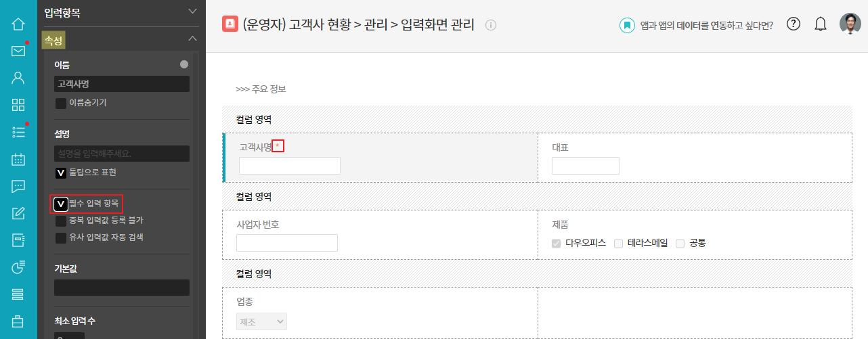The height and width of the screenshot is (339, 868).
Task: Open the contacts person icon
Action: (x=18, y=77)
